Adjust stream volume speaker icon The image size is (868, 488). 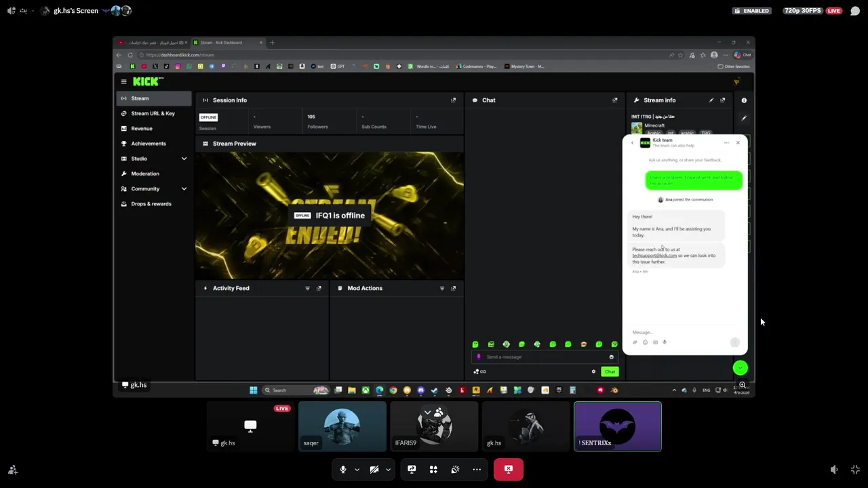click(835, 469)
